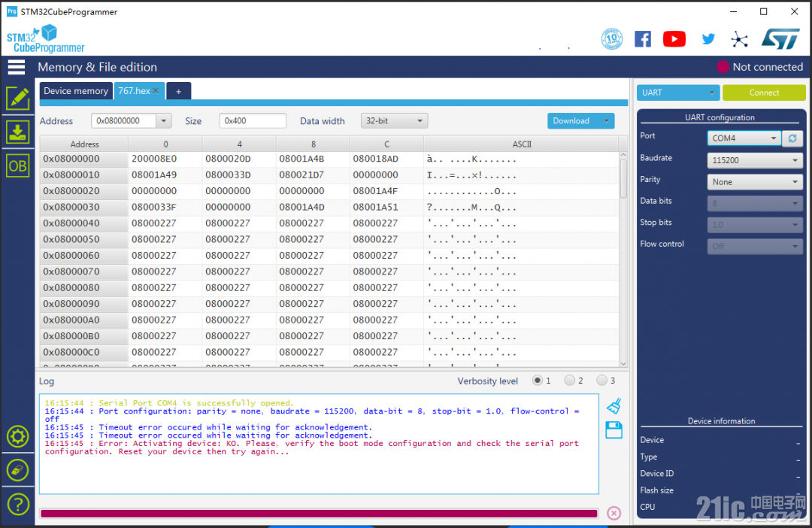Open settings gear icon in sidebar
Viewport: 812px width, 528px height.
click(x=17, y=437)
